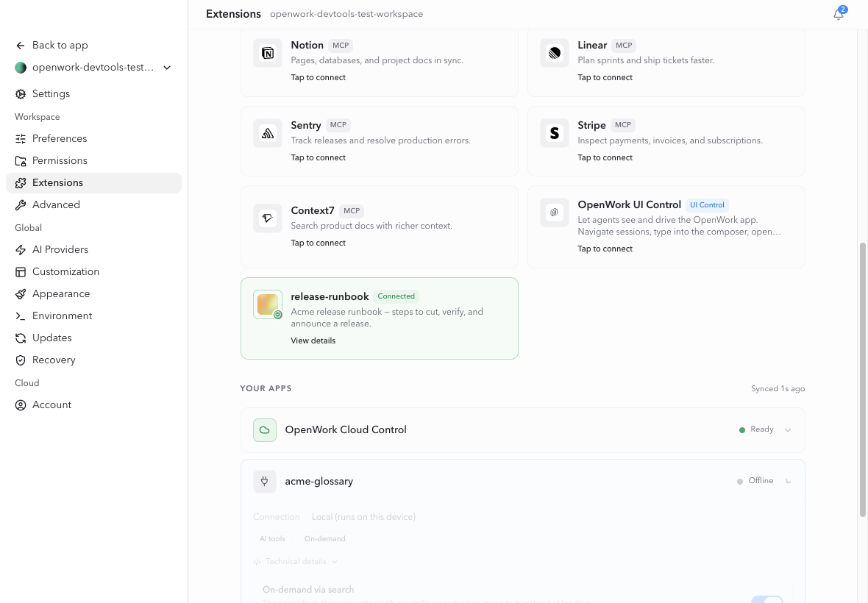Viewport: 868px width, 603px height.
Task: Click the Recovery sidebar label
Action: pyautogui.click(x=54, y=360)
